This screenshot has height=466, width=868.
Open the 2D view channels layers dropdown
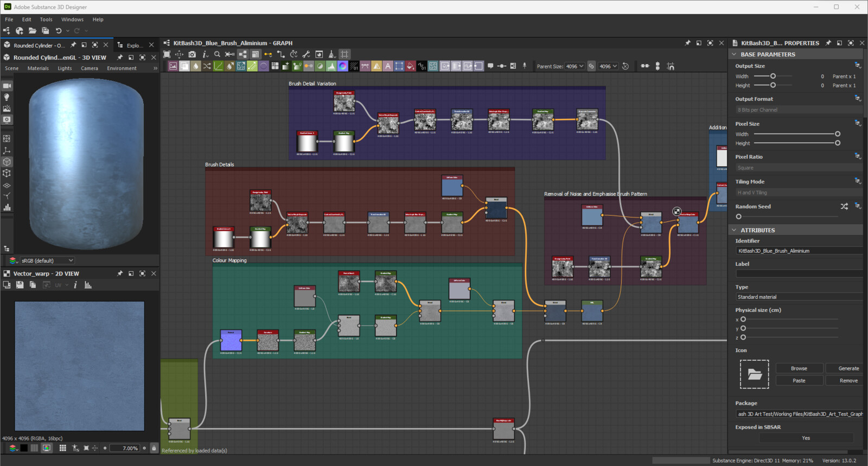(13, 448)
